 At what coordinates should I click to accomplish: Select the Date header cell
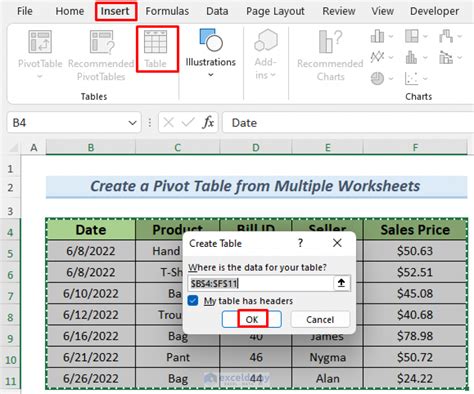pyautogui.click(x=91, y=229)
